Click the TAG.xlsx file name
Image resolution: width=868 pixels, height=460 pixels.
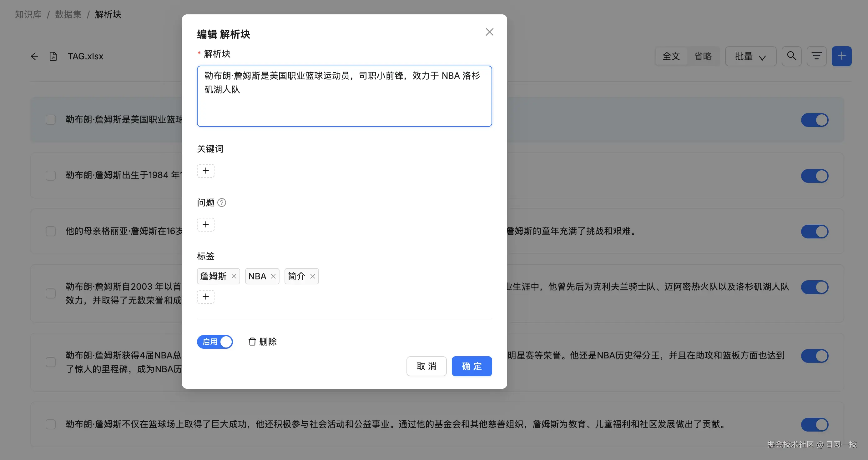point(86,56)
